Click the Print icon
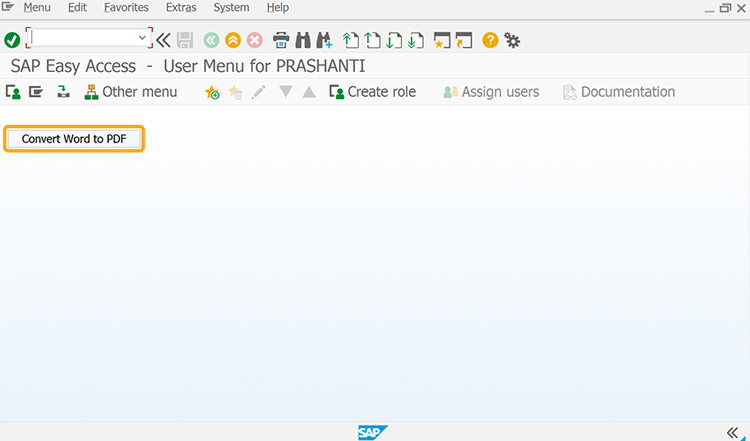750x441 pixels. point(281,40)
